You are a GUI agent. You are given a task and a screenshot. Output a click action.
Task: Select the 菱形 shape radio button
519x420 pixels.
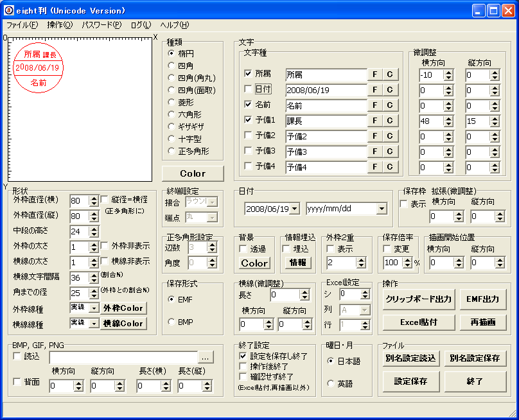171,102
